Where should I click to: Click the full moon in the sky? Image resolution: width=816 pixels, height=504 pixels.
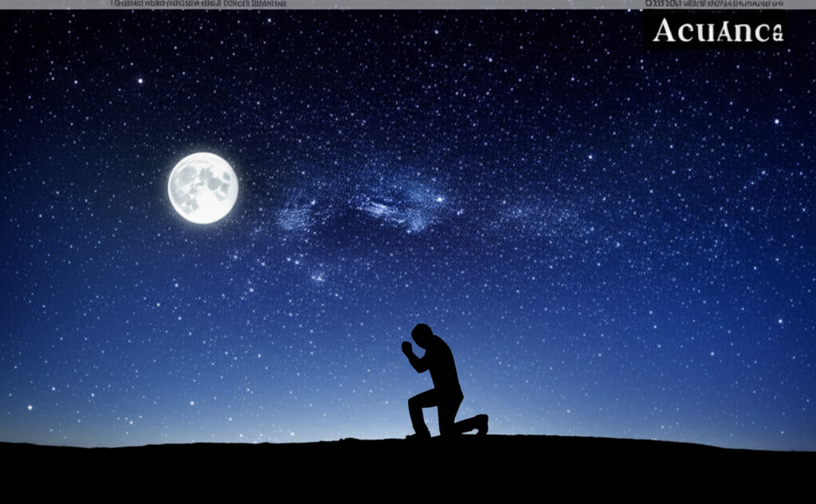point(202,188)
